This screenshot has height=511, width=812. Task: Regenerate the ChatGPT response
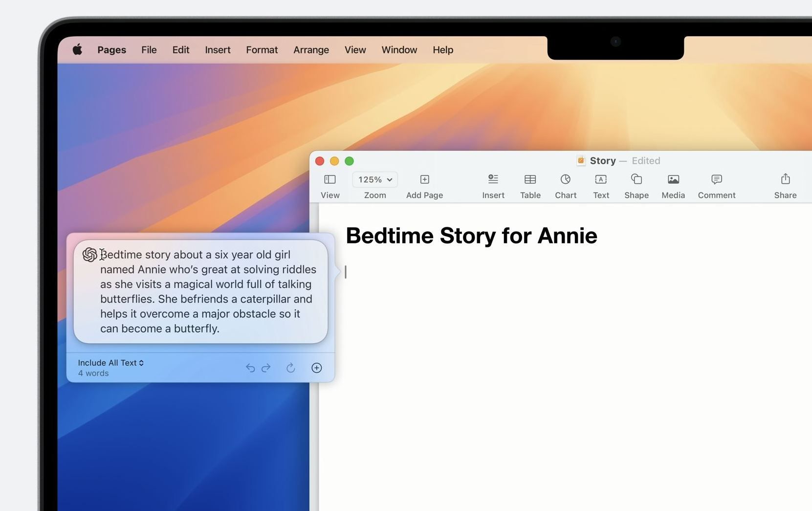[290, 368]
